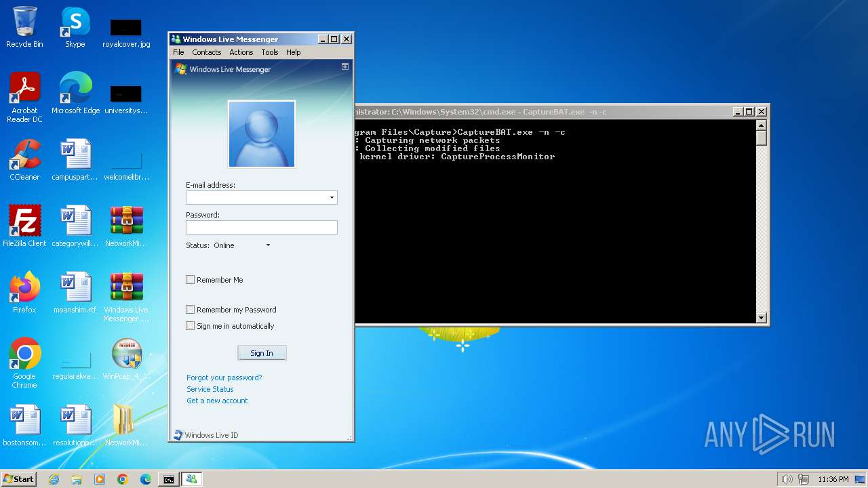
Task: Open the WinPcap installer desktop icon
Action: pyautogui.click(x=126, y=359)
